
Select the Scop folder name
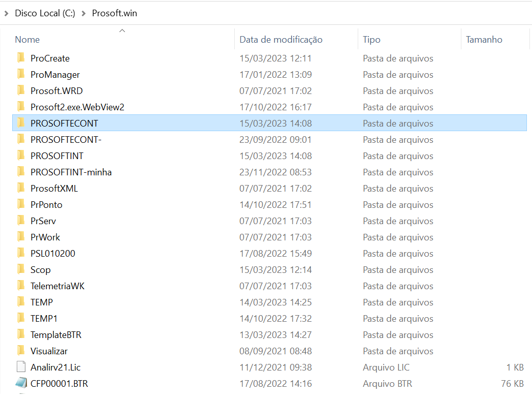click(41, 270)
